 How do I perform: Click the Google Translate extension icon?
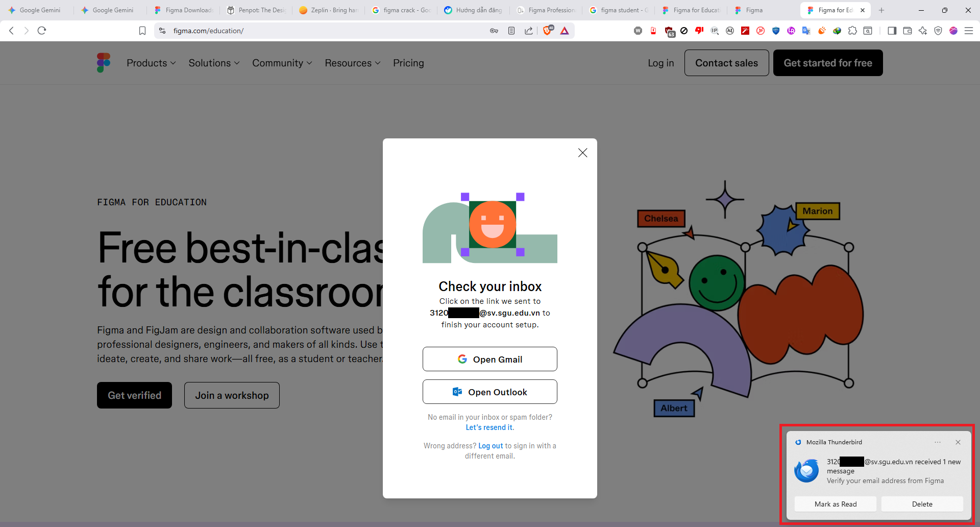806,31
